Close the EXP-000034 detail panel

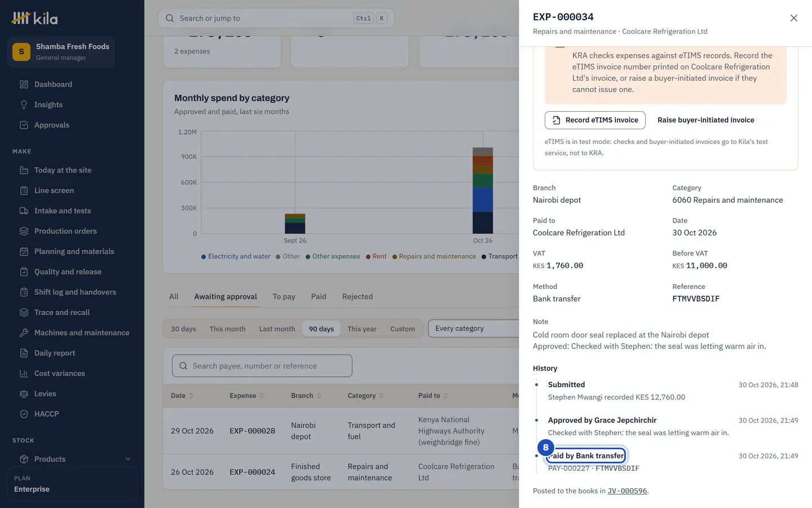(x=793, y=18)
